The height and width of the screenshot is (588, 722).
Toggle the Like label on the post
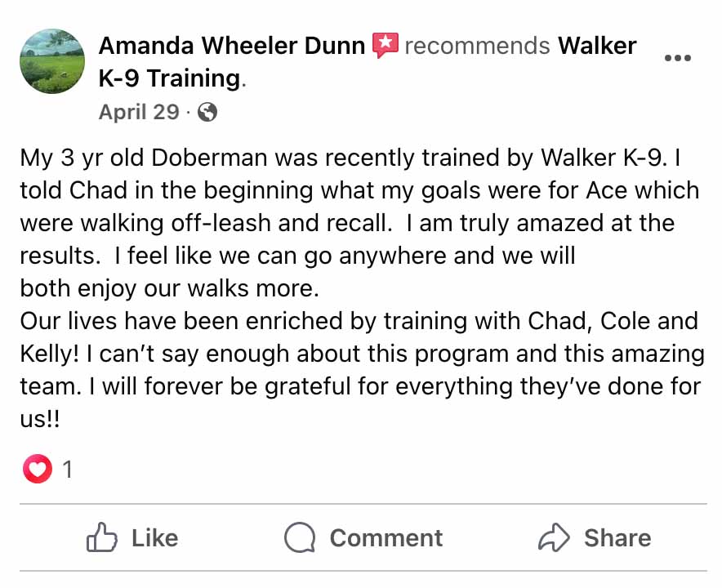tap(154, 538)
